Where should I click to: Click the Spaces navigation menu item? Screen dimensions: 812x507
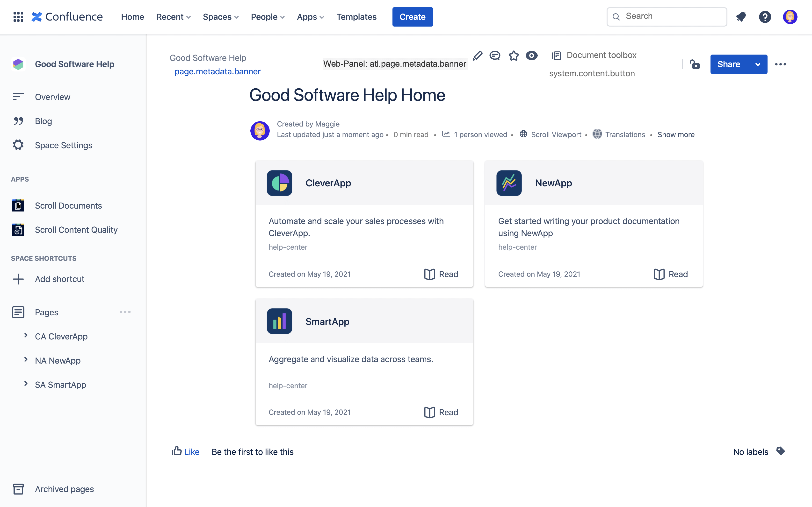220,16
